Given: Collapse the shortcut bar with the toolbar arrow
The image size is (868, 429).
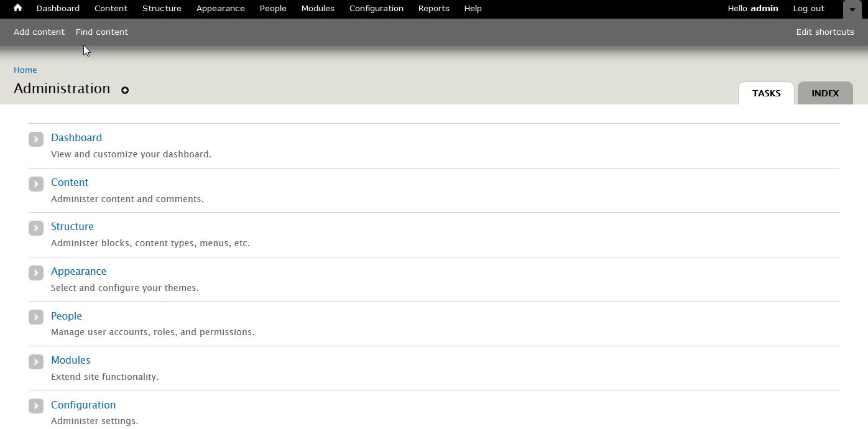Looking at the screenshot, I should click(852, 9).
